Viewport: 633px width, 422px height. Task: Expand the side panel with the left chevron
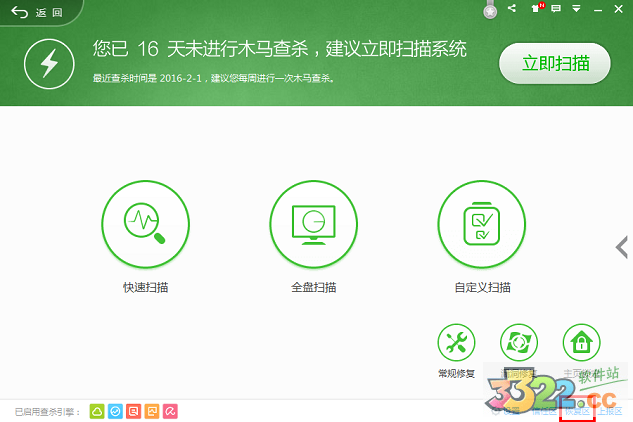(622, 247)
